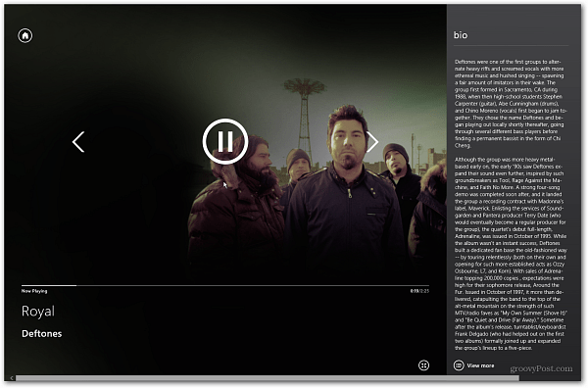The width and height of the screenshot is (588, 388).
Task: Open the View more link
Action: pyautogui.click(x=480, y=365)
